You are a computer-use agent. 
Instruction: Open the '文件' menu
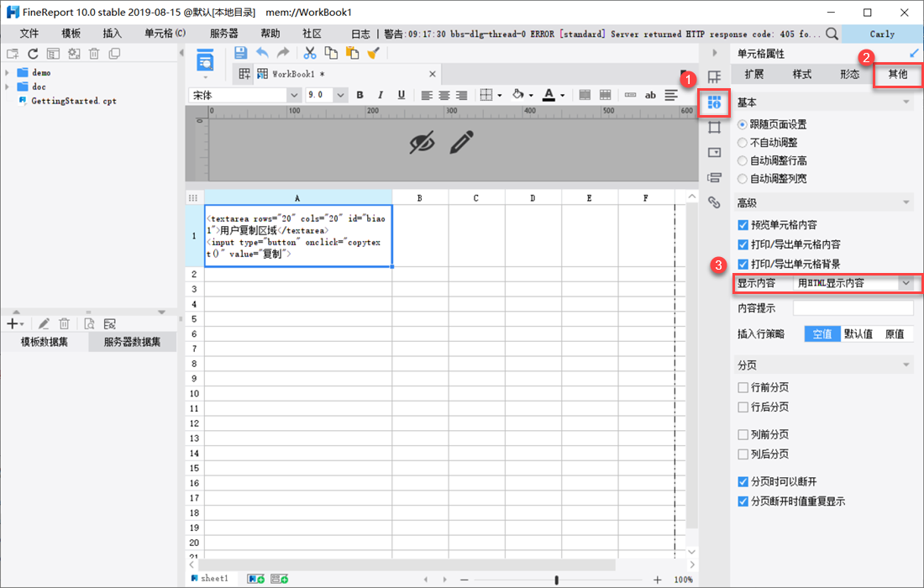click(29, 34)
